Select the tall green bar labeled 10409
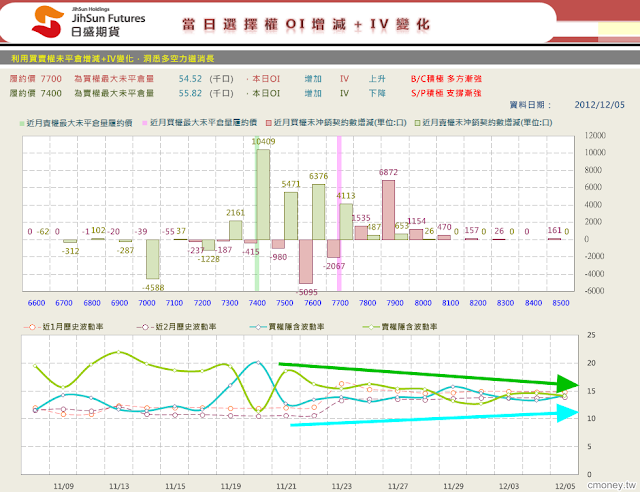The height and width of the screenshot is (492, 640). pyautogui.click(x=263, y=194)
